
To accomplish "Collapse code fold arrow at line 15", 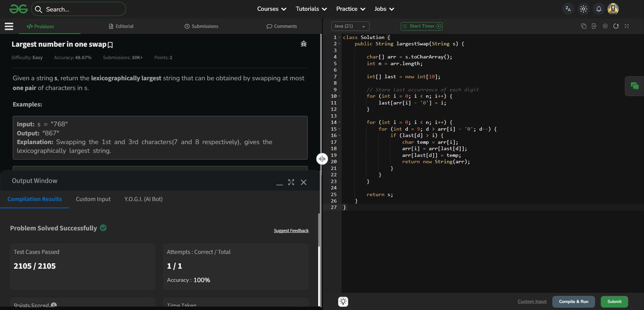I will (339, 129).
